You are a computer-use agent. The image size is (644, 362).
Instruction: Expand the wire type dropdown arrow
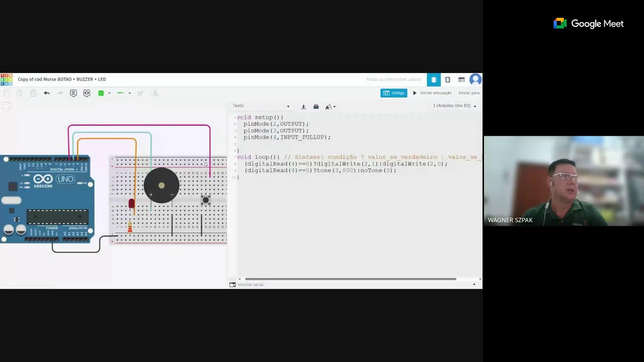point(129,93)
